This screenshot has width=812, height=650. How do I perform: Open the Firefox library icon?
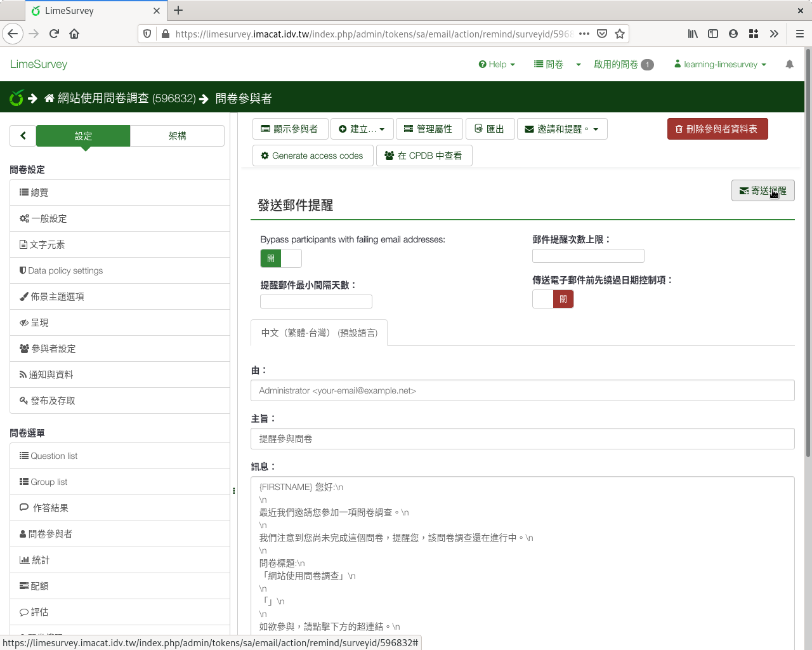(x=693, y=34)
